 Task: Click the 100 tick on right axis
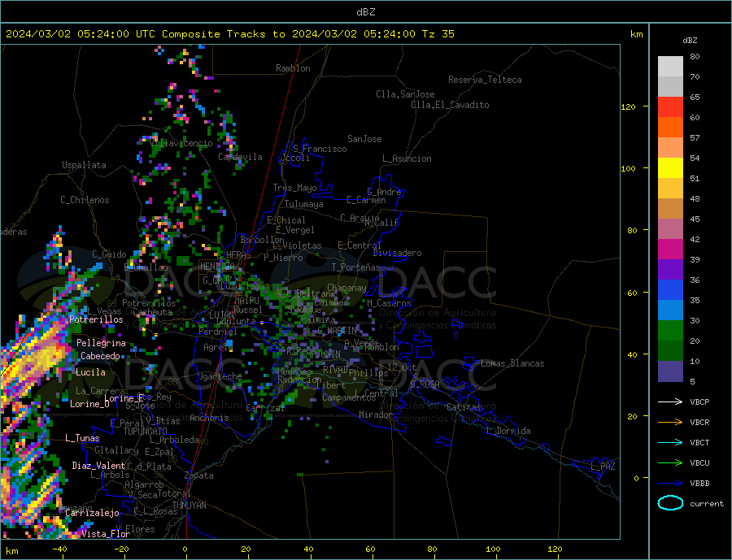(x=629, y=168)
